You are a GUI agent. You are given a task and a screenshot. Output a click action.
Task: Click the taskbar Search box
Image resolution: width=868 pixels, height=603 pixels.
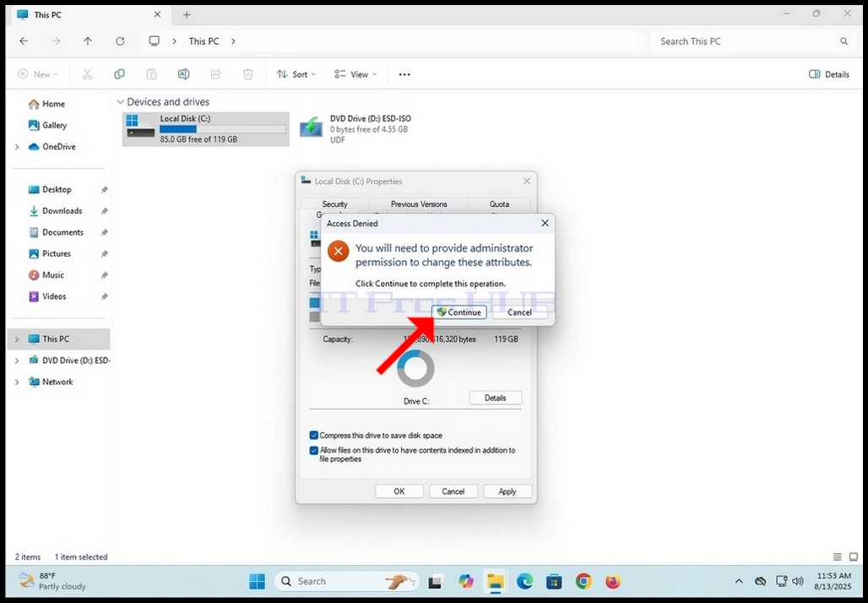pyautogui.click(x=346, y=581)
